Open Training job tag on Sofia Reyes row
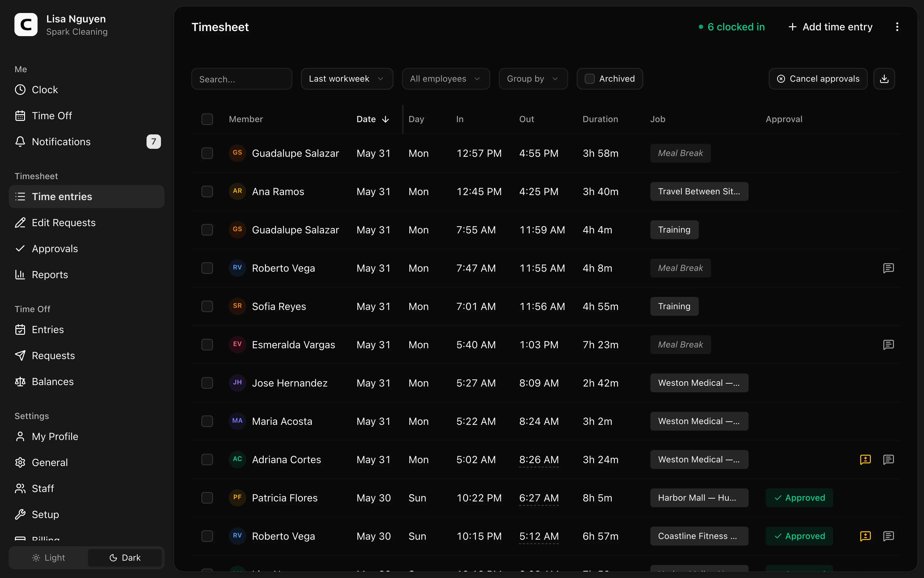This screenshot has height=578, width=924. click(x=674, y=306)
